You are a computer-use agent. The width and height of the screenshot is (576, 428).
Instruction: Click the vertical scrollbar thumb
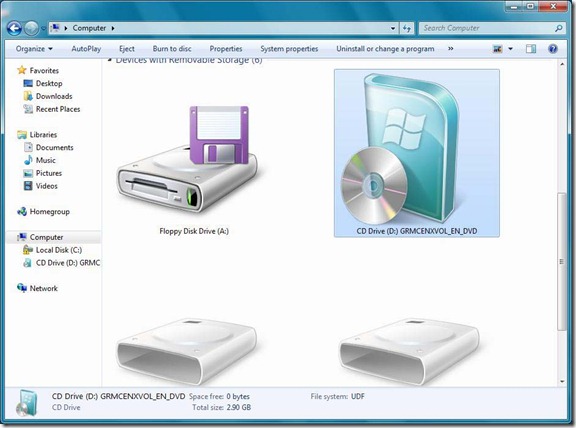pyautogui.click(x=562, y=262)
